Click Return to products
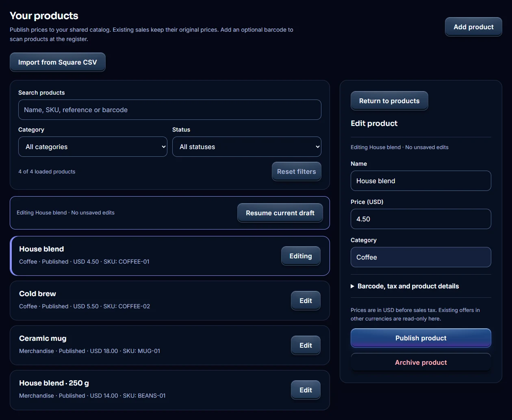This screenshot has width=512, height=420. 389,101
